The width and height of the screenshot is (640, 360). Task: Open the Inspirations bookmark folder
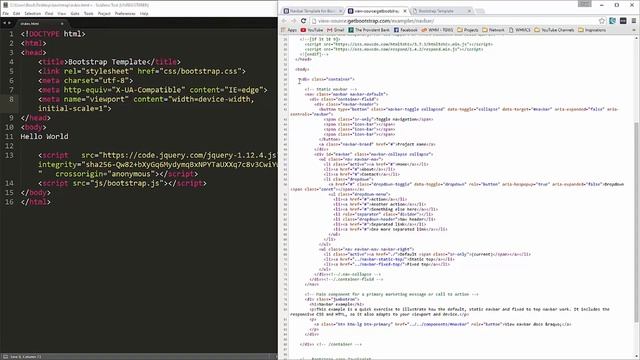pos(592,30)
